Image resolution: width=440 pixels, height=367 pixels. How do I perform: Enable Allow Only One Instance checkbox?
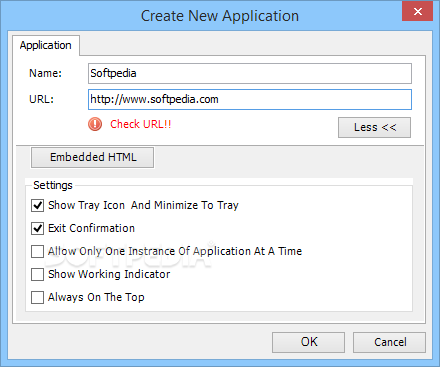pyautogui.click(x=37, y=251)
